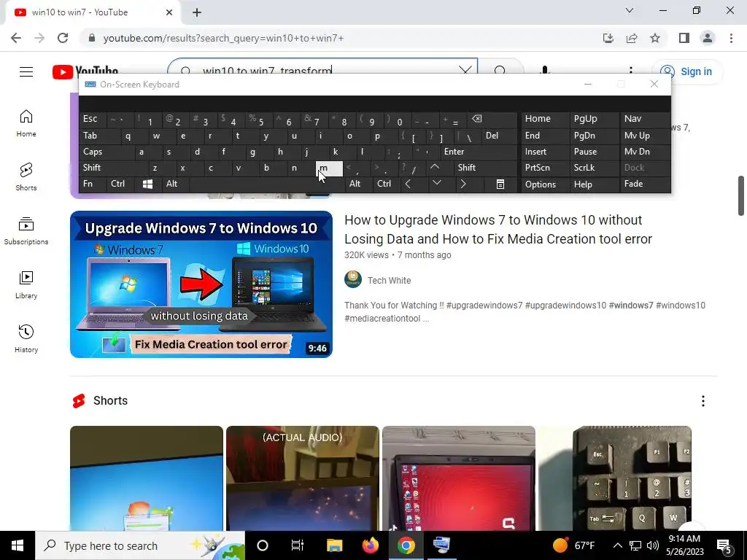
Task: Open Shorts shelf three-dot options
Action: click(x=703, y=401)
